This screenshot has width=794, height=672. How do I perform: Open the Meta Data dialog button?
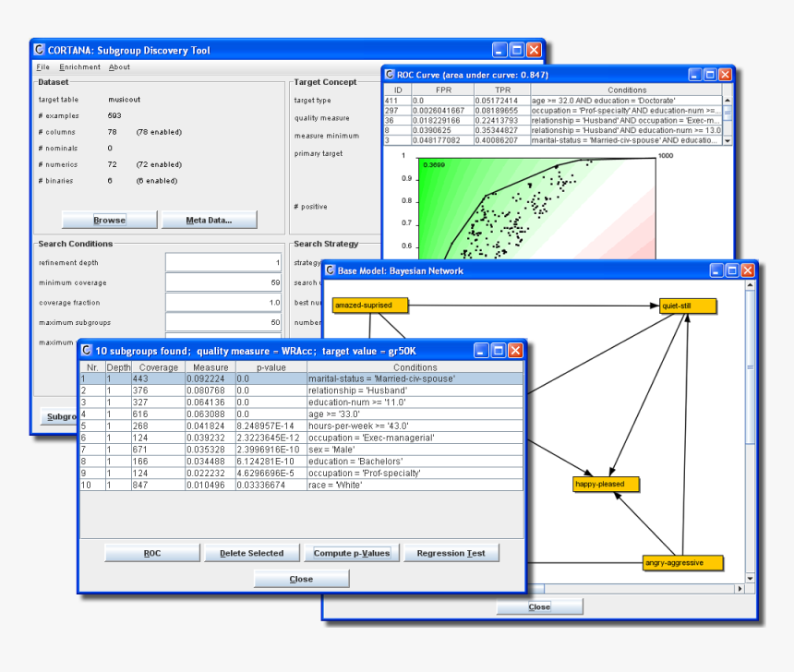coord(210,221)
